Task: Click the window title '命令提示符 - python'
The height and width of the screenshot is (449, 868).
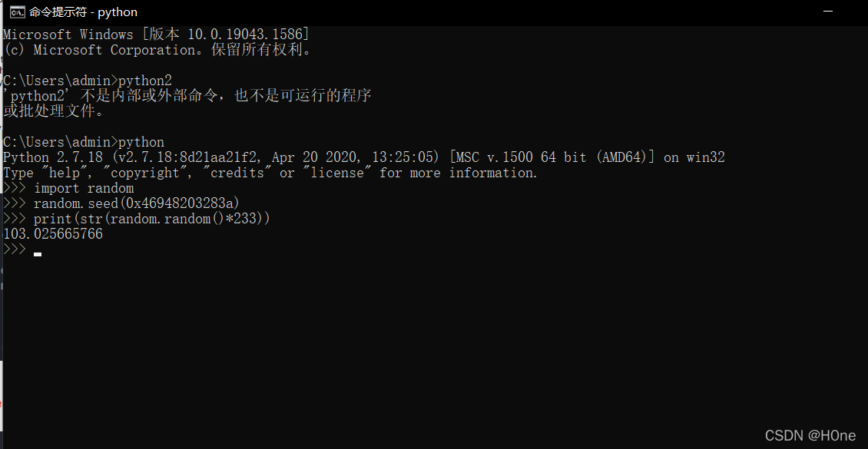Action: coord(83,12)
